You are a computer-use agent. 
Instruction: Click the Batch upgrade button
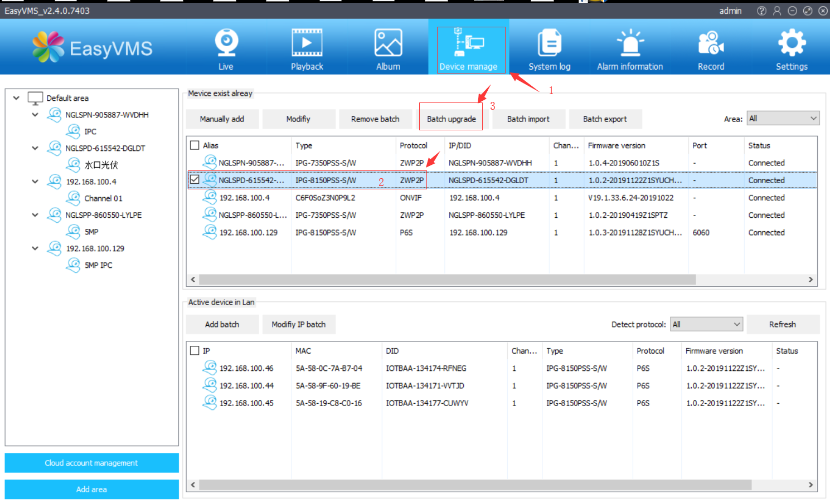[x=452, y=119]
